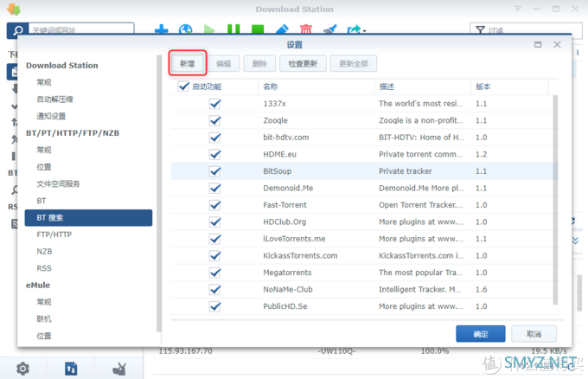This screenshot has height=379, width=588.
Task: Select the Zooqle plugin name
Action: [275, 120]
